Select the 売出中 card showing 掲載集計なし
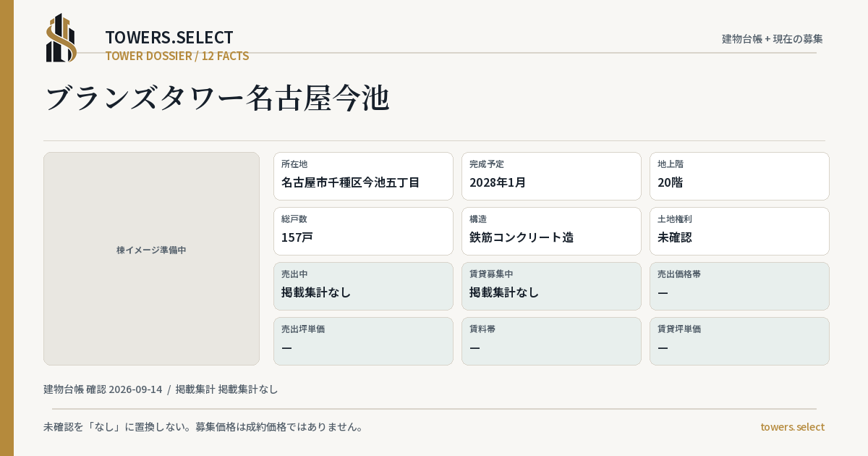Screen dimensions: 868x456 363,286
